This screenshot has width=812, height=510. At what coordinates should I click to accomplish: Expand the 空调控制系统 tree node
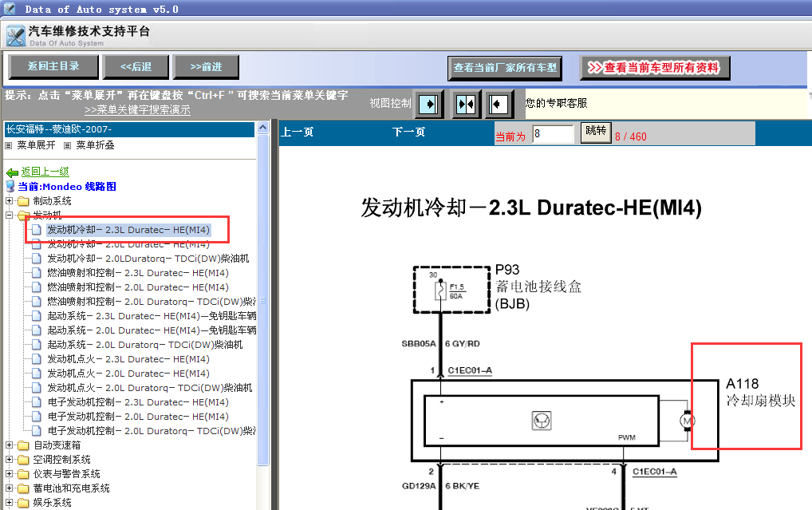click(10, 459)
